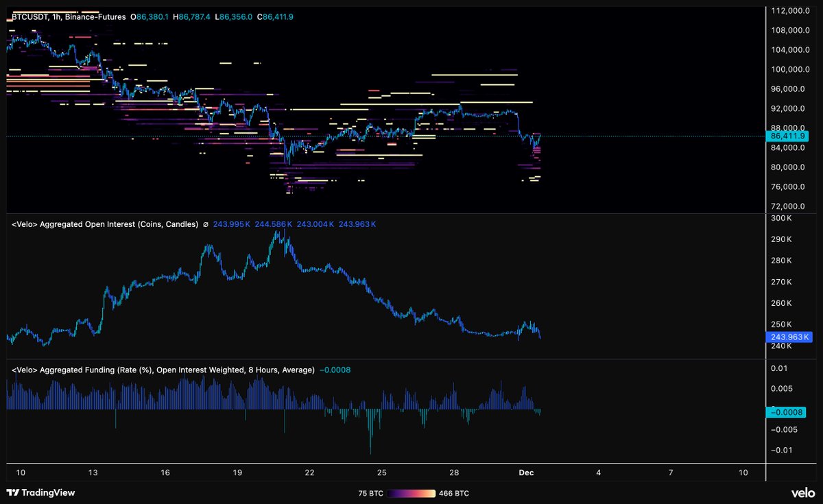Click the 112,000.0 price axis label
Viewport: 823px width, 504px height.
pos(791,11)
